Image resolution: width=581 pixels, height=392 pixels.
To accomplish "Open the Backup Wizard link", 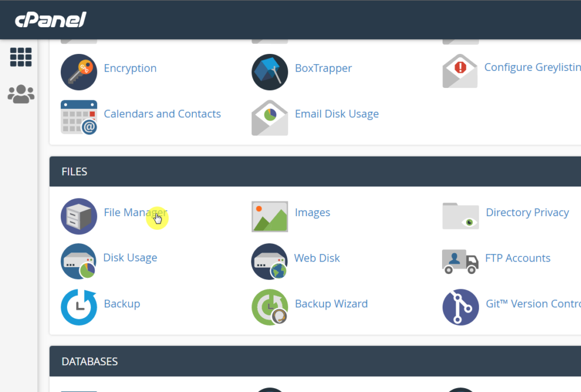I will 331,304.
